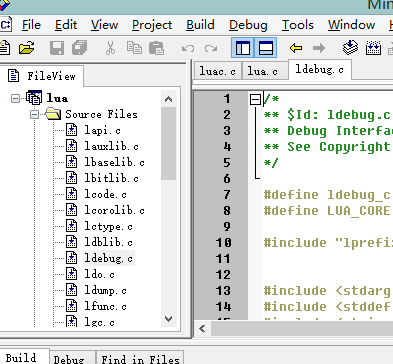Screen dimensions: 393x364
Task: Click the editor horizontal scroll left arrow
Action: pyautogui.click(x=202, y=329)
